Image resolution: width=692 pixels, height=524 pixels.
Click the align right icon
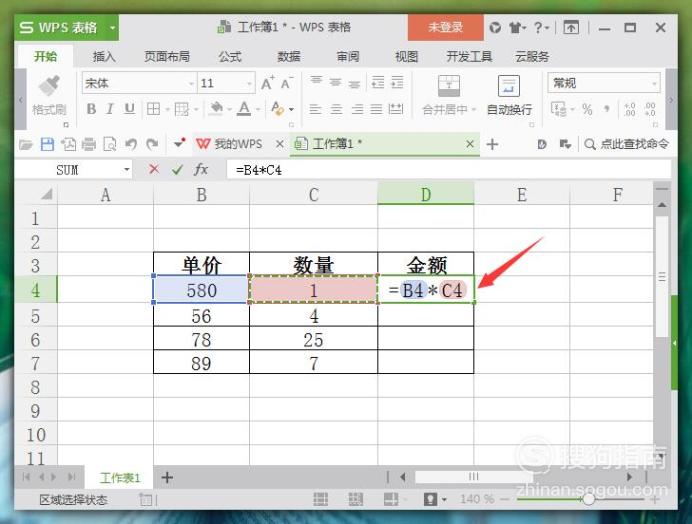tap(357, 109)
